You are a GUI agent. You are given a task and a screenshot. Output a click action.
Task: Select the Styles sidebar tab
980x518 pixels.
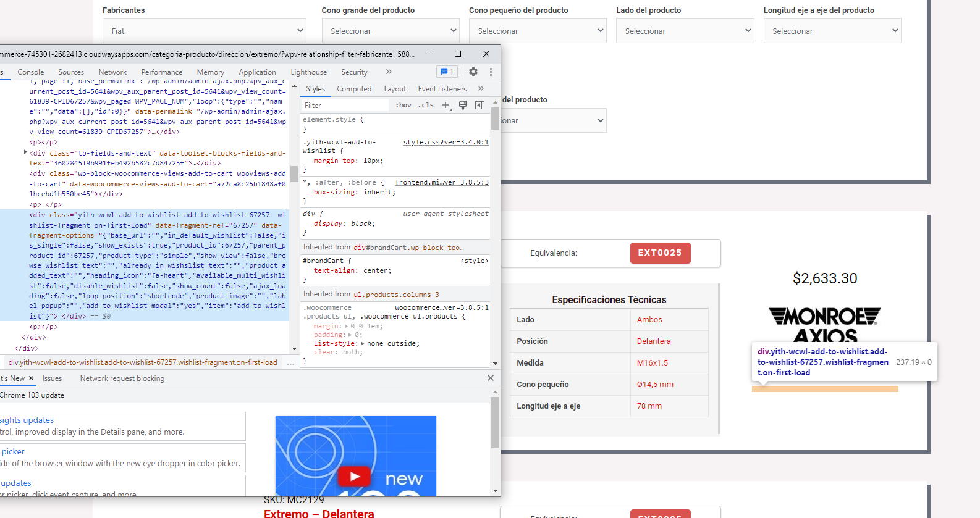[x=315, y=89]
